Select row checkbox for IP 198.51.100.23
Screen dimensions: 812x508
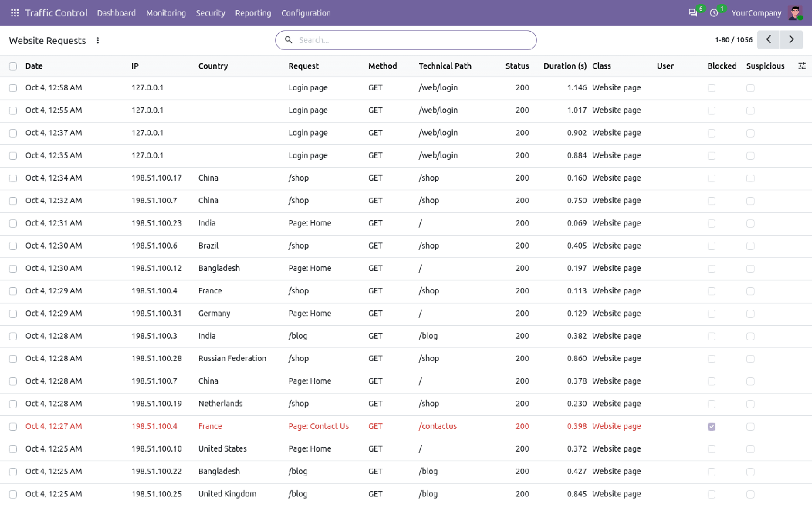(13, 224)
